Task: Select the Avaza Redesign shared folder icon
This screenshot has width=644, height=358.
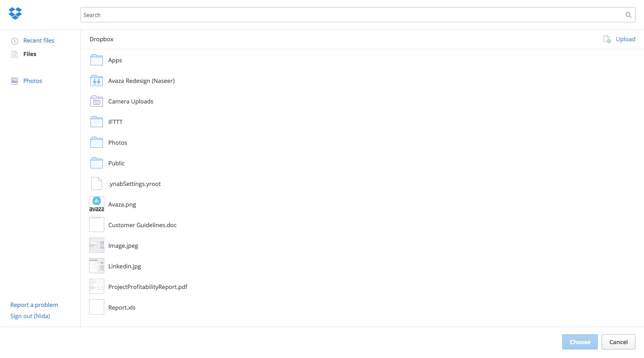Action: 97,81
